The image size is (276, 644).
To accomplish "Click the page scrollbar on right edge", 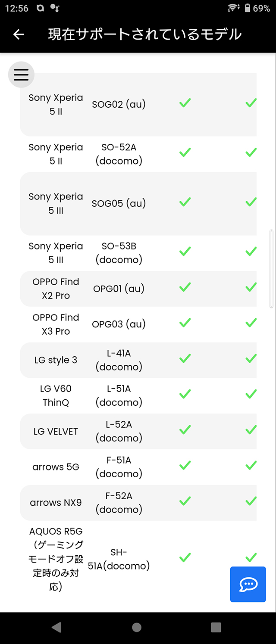I will [271, 269].
